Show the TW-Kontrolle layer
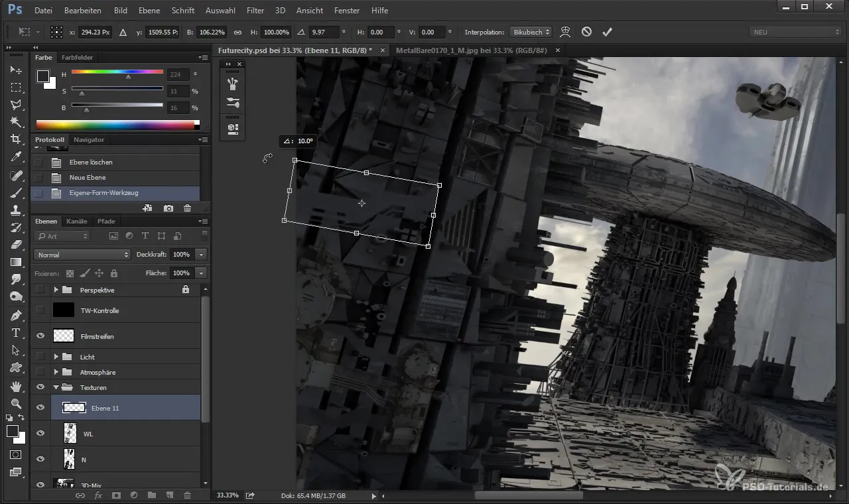 point(40,310)
